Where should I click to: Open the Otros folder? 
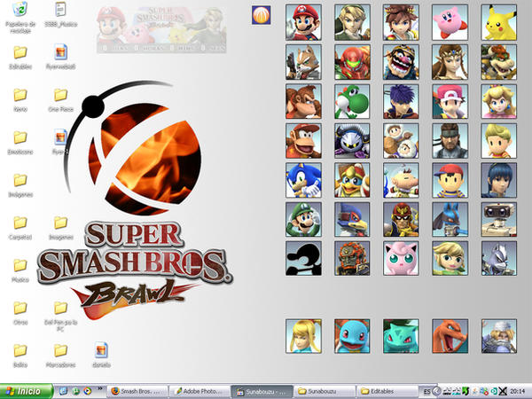20,313
